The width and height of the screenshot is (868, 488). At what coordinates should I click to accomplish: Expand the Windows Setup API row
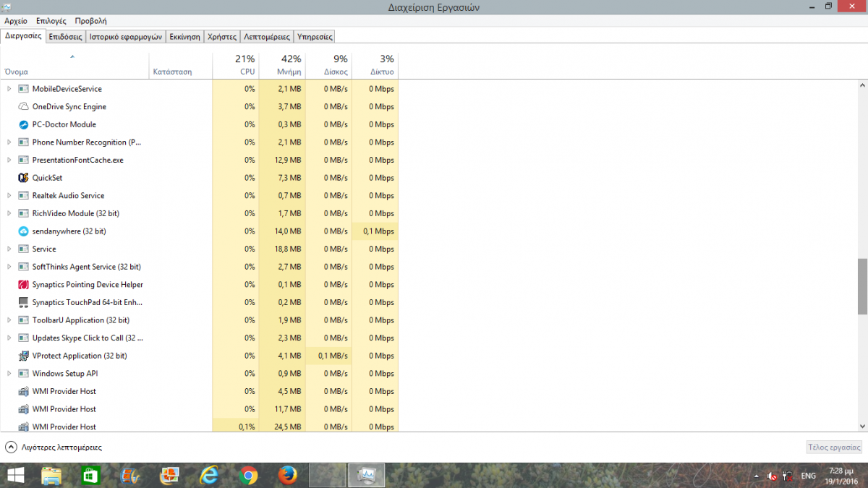point(9,374)
